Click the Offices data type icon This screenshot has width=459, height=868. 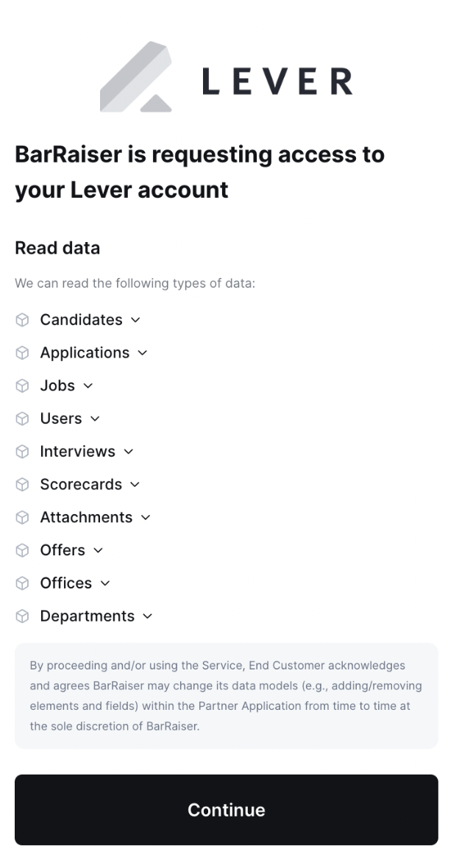tap(21, 583)
